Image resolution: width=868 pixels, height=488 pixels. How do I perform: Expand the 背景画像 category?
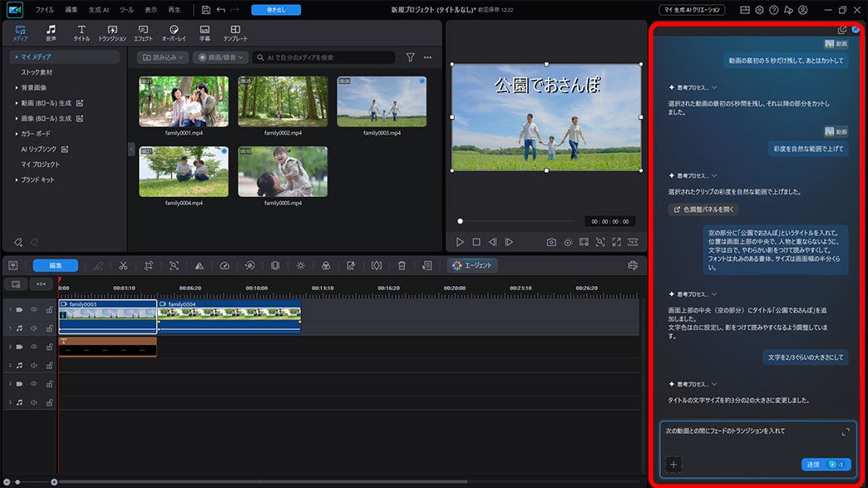(17, 87)
